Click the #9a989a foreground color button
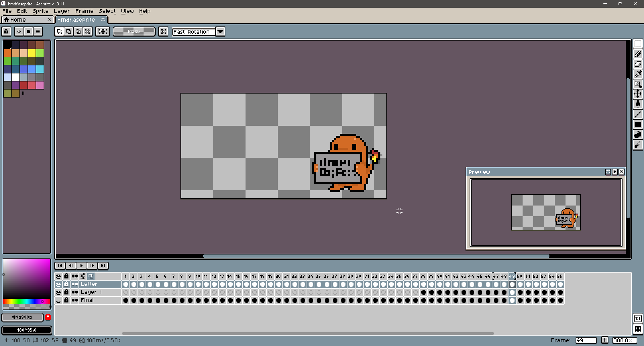 [x=22, y=317]
